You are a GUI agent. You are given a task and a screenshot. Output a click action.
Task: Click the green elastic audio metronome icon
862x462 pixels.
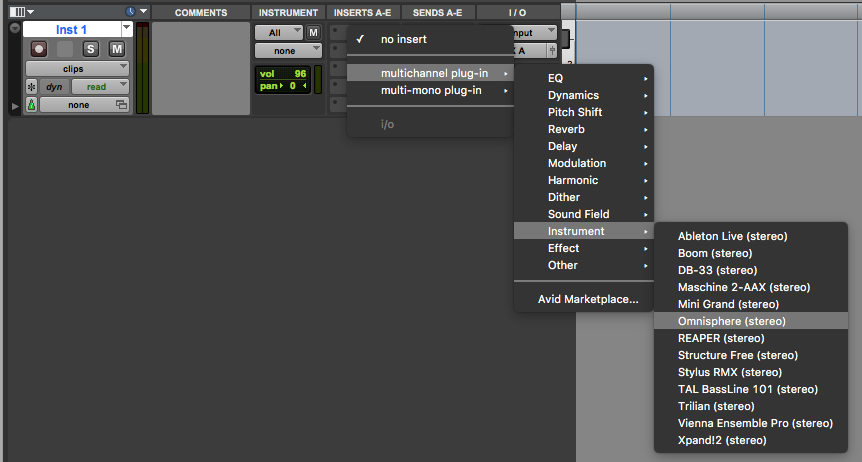(x=32, y=104)
